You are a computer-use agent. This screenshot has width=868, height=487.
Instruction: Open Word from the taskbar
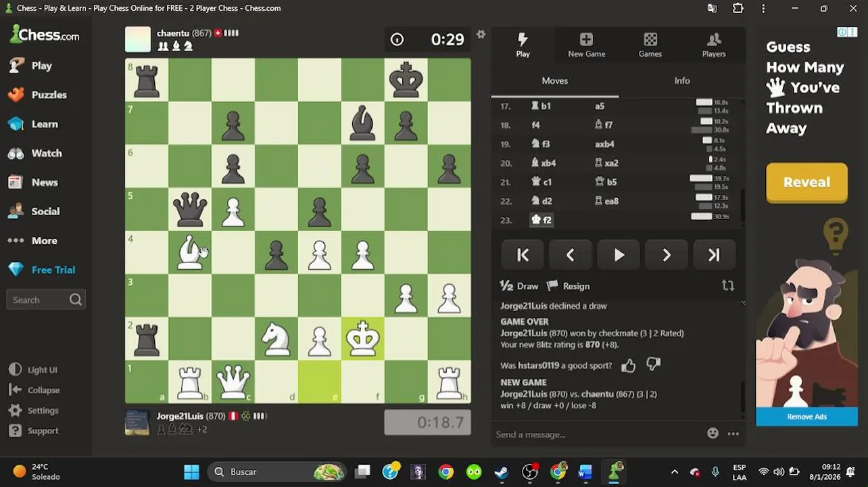[585, 471]
